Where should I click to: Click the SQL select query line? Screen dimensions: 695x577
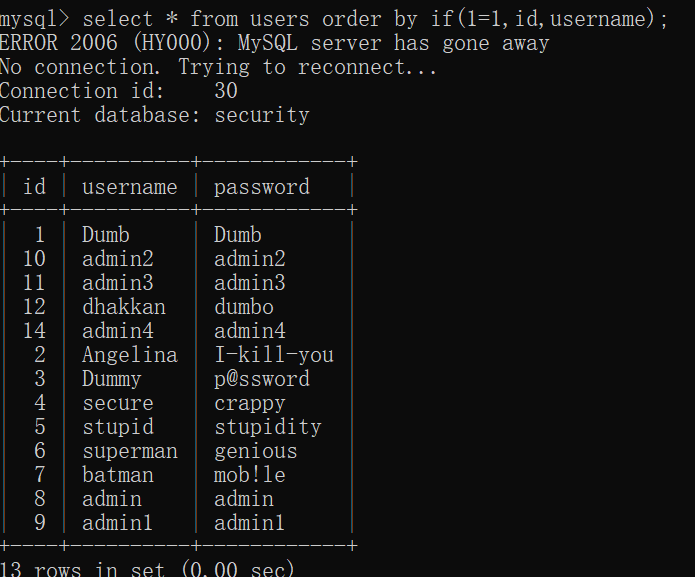(x=334, y=18)
